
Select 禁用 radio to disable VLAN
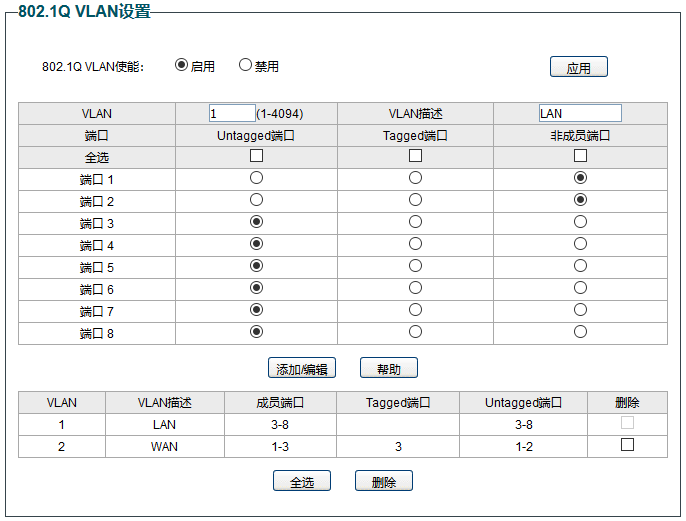click(x=245, y=65)
